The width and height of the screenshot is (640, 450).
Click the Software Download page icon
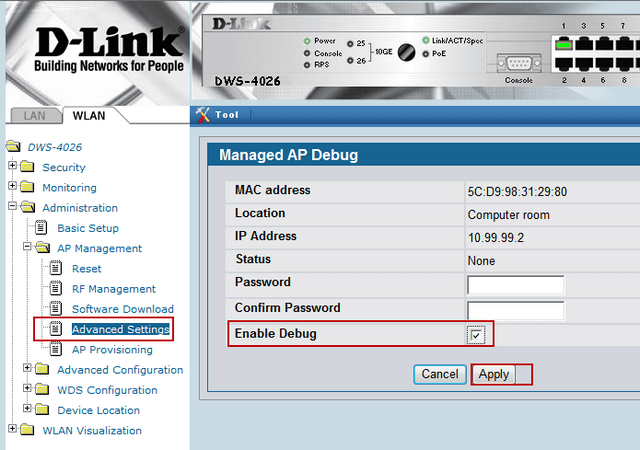coord(56,309)
